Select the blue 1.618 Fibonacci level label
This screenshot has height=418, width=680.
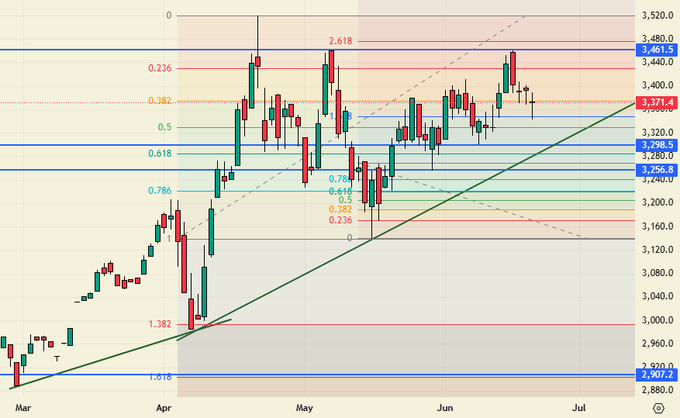tap(159, 377)
